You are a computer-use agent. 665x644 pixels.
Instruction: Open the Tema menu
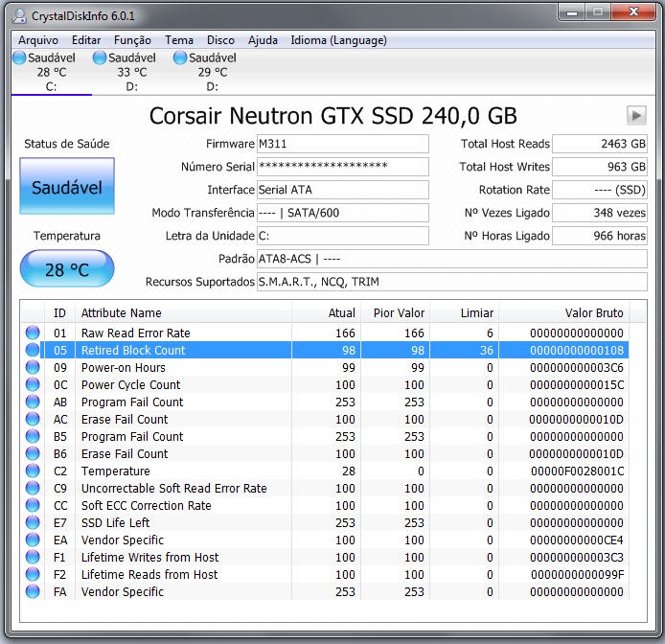coord(179,40)
